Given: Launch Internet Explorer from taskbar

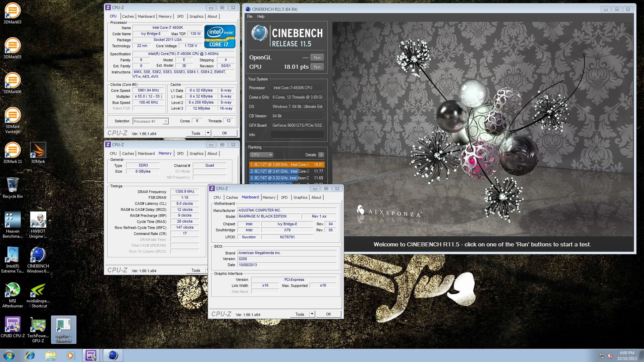Looking at the screenshot, I should (30, 355).
